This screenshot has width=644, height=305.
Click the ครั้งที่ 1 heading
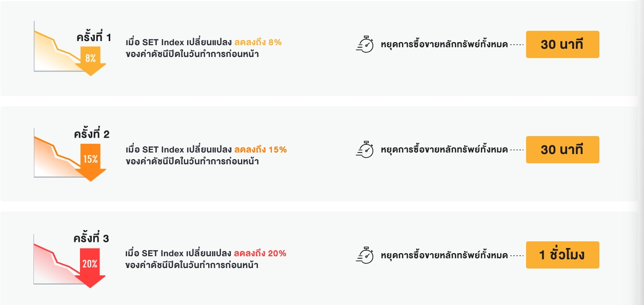[x=93, y=37]
